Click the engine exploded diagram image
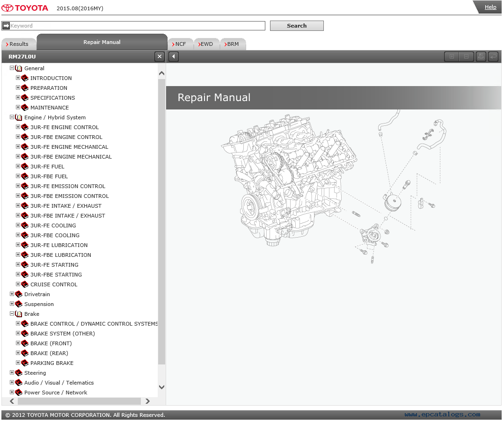The height and width of the screenshot is (422, 504). pyautogui.click(x=333, y=187)
